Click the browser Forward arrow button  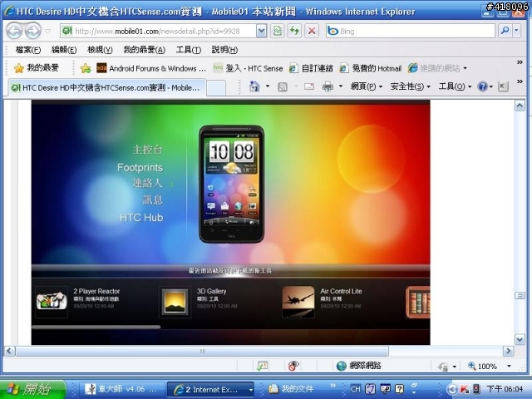(33, 32)
